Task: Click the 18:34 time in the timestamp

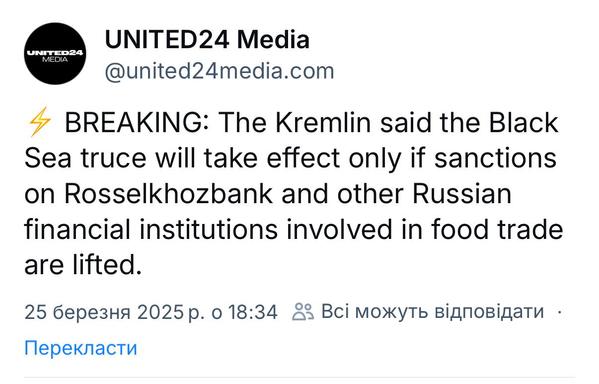Action: (253, 312)
